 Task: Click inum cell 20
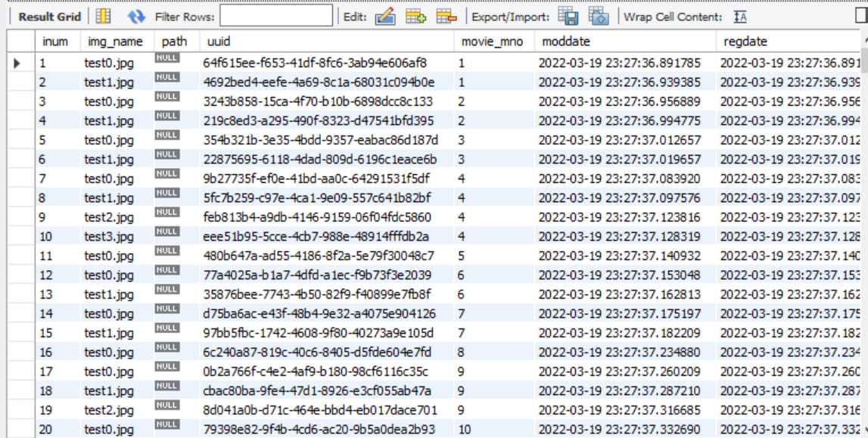point(58,429)
